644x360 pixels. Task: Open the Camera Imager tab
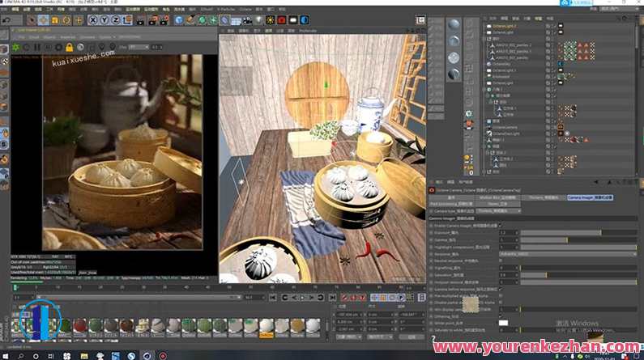(590, 197)
